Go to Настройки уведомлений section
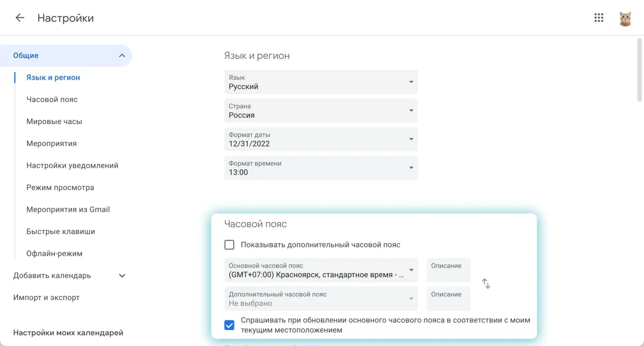Image resolution: width=644 pixels, height=346 pixels. [72, 166]
